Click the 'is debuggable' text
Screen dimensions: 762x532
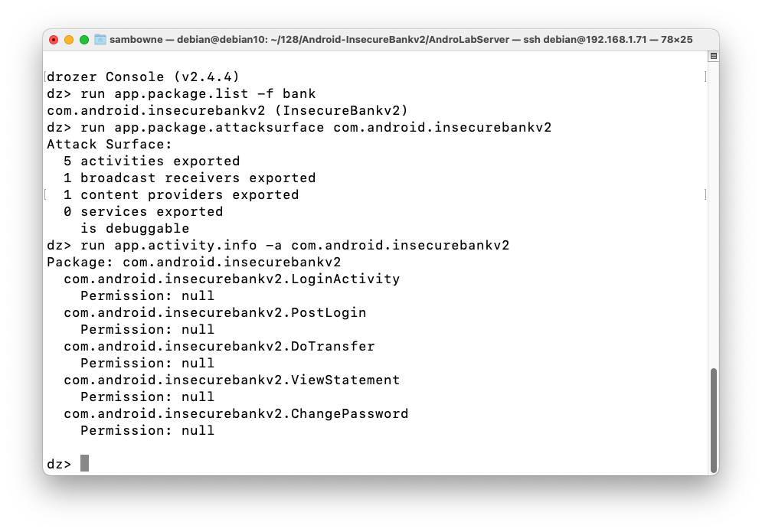[135, 228]
